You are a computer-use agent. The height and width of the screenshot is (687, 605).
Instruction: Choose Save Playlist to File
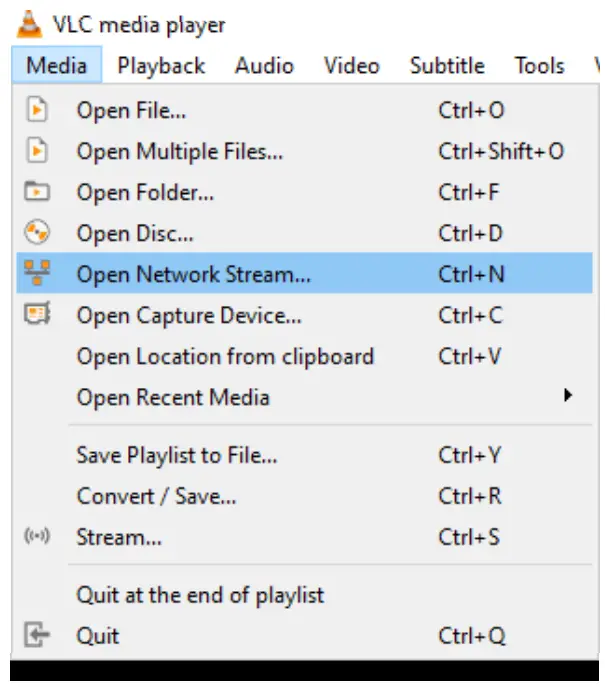(x=177, y=455)
